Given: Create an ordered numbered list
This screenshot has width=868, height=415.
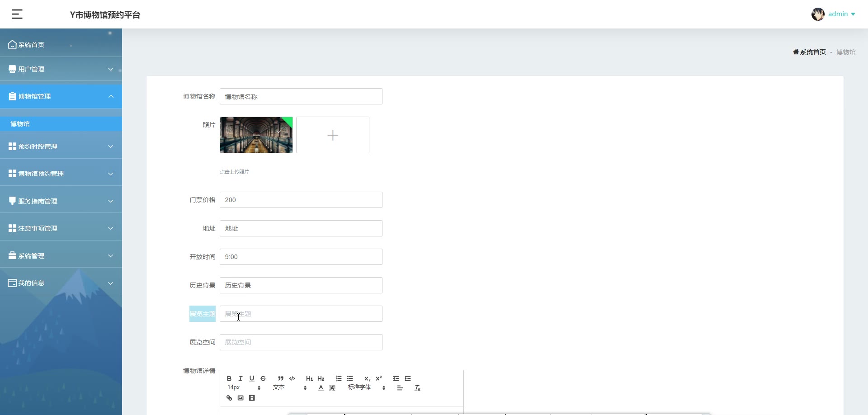Looking at the screenshot, I should tap(339, 378).
